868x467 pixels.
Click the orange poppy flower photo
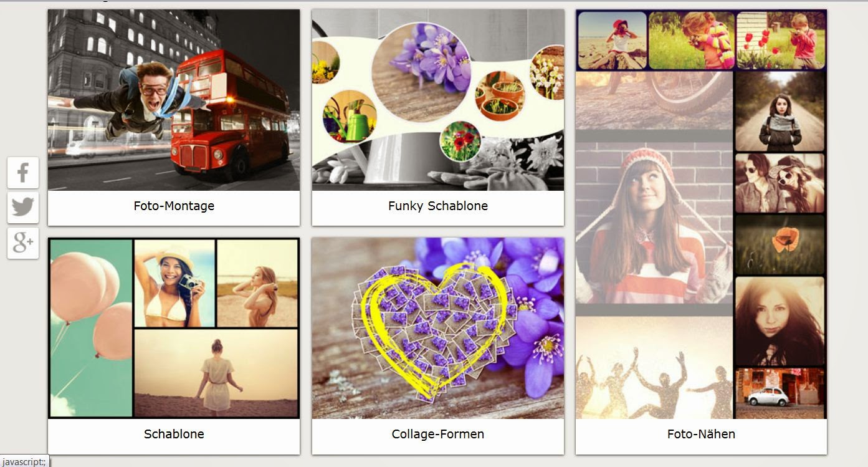(780, 244)
